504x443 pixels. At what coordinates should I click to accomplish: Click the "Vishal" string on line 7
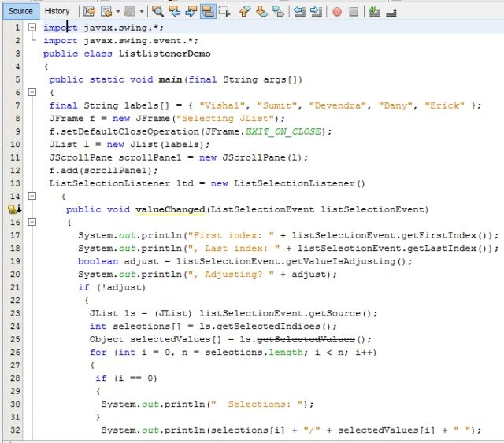[x=222, y=105]
